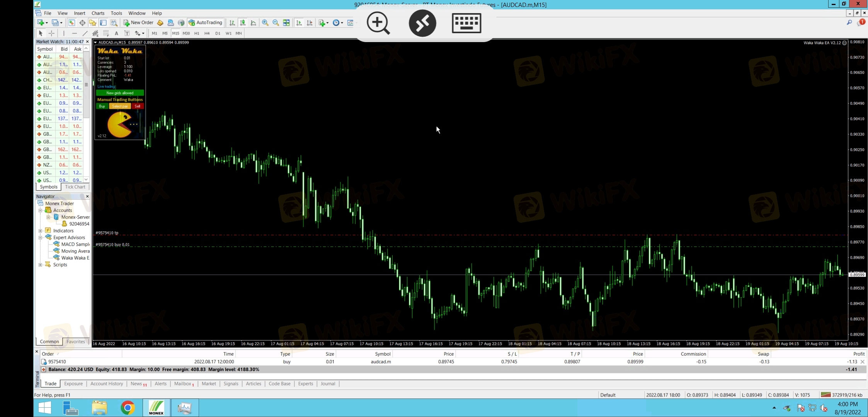868x417 pixels.
Task: Click the chart zoom in magnifier icon
Action: (265, 23)
